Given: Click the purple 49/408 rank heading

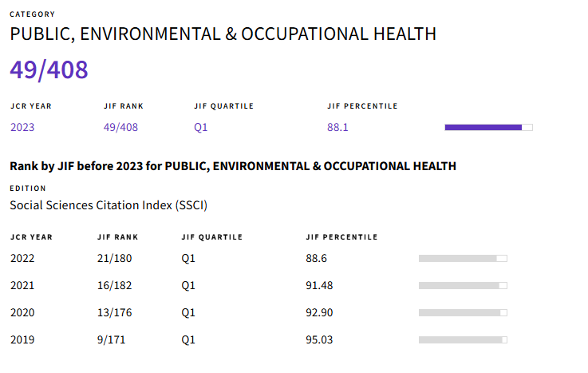Looking at the screenshot, I should click(49, 70).
